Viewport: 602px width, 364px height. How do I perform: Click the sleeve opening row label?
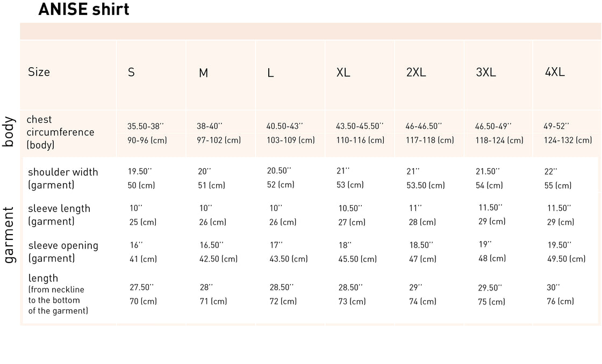[x=63, y=252]
